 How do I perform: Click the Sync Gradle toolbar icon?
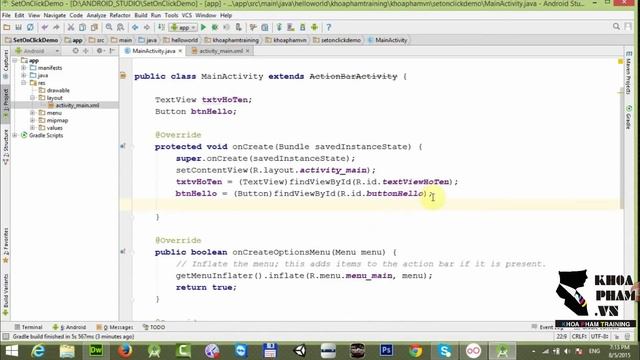279,27
